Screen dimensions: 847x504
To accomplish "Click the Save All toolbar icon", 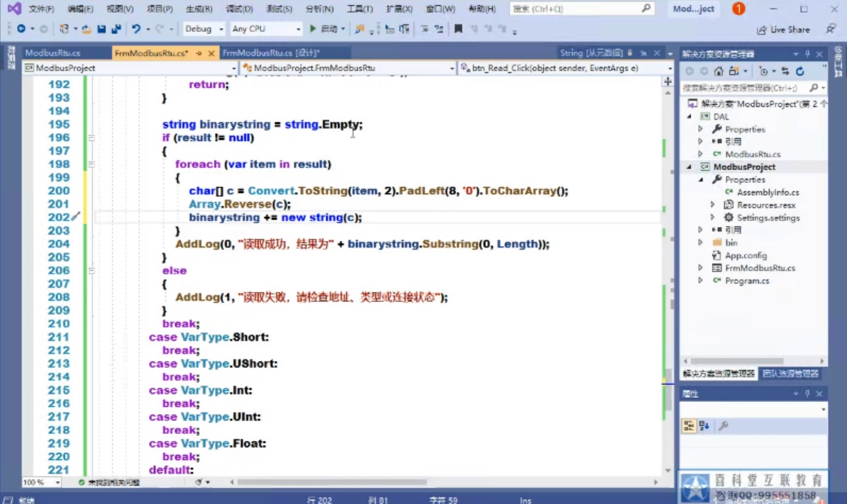I will coord(116,29).
